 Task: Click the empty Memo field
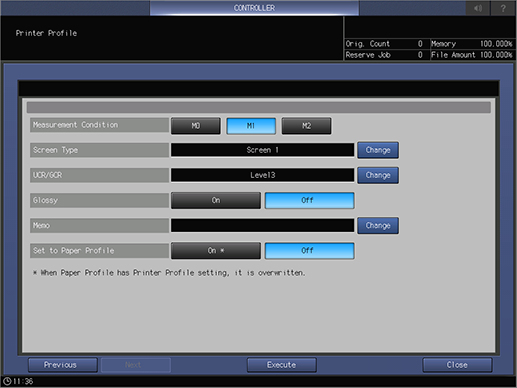point(262,226)
